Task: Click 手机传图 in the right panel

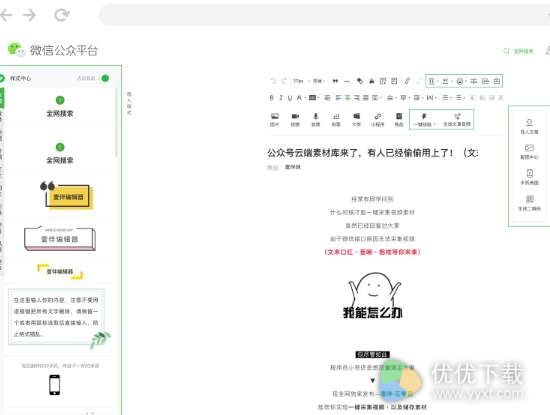Action: tap(529, 178)
